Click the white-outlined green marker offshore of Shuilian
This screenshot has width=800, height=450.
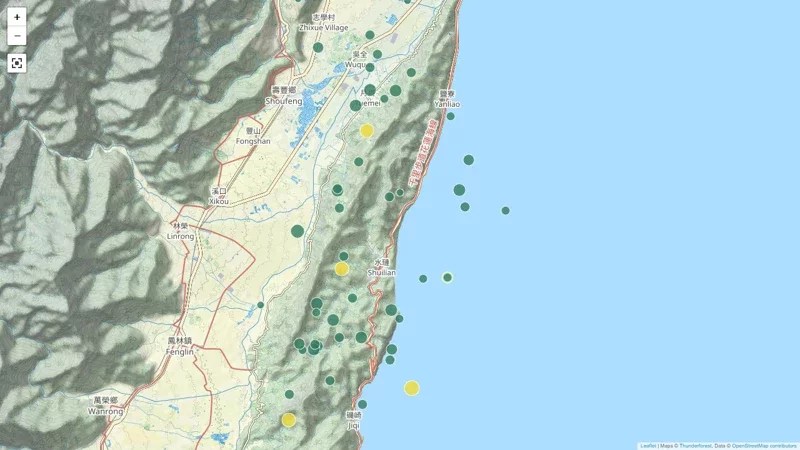[447, 277]
